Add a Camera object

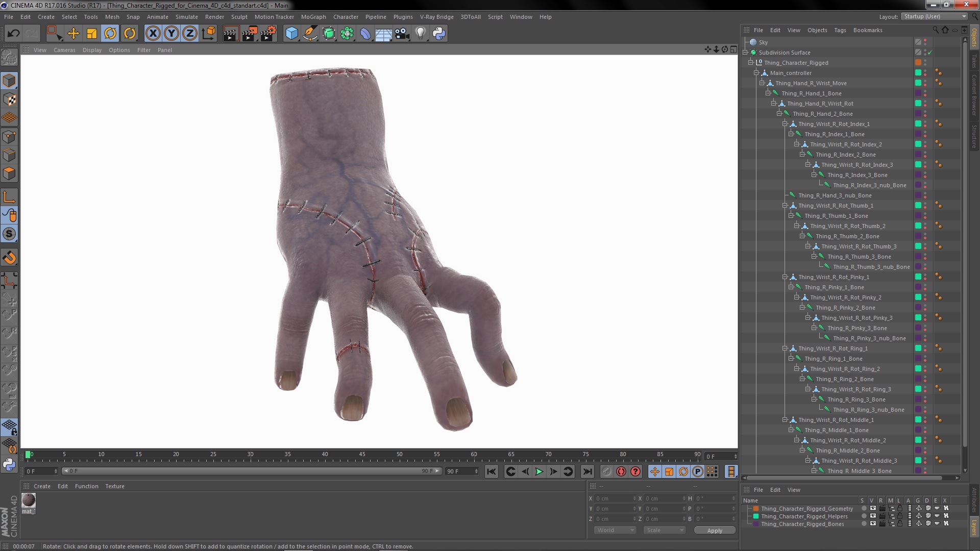[402, 34]
